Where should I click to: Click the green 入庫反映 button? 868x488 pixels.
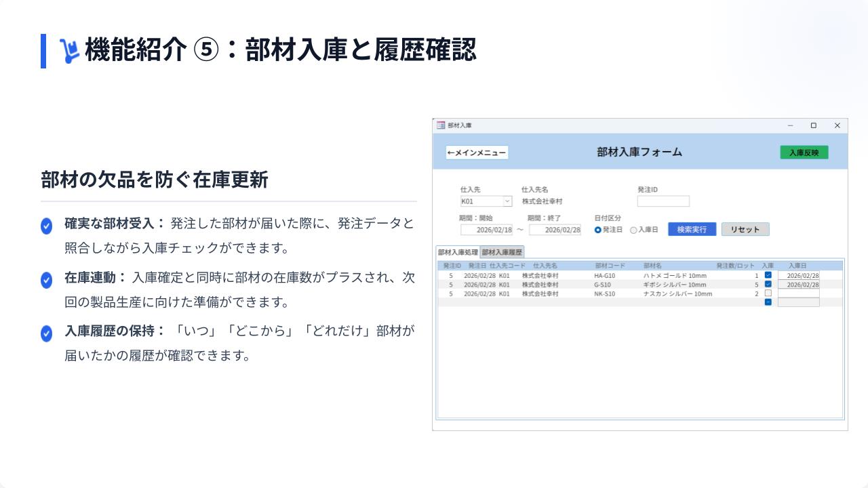point(804,152)
